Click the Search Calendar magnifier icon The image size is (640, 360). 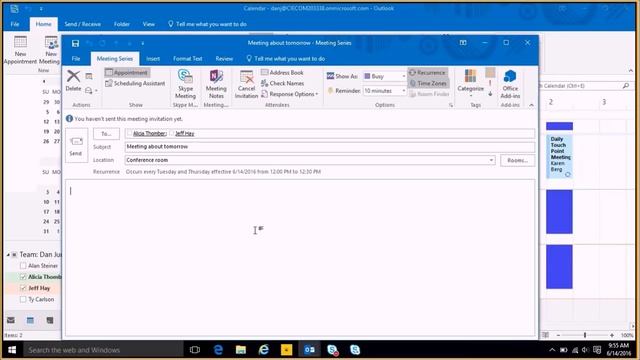(626, 86)
